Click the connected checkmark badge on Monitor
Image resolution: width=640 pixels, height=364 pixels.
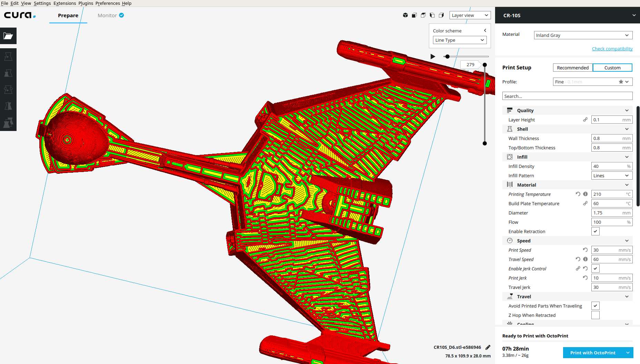(x=121, y=15)
